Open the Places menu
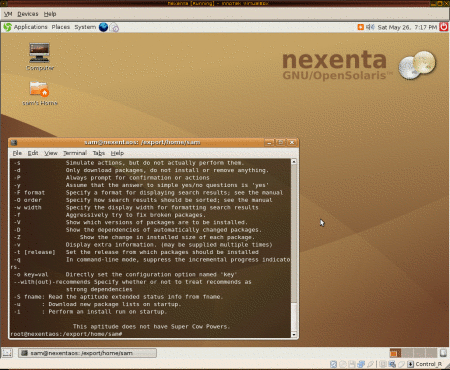This screenshot has width=450, height=370. (61, 27)
